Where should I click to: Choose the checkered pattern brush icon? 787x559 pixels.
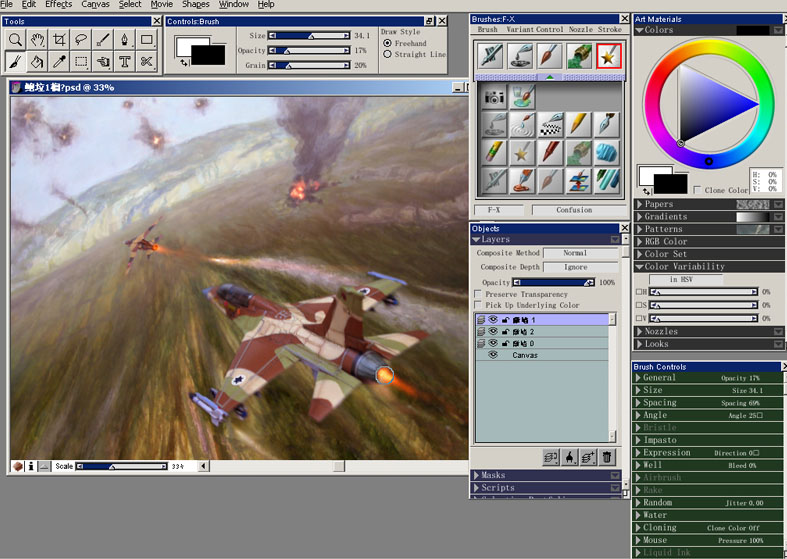coord(550,124)
